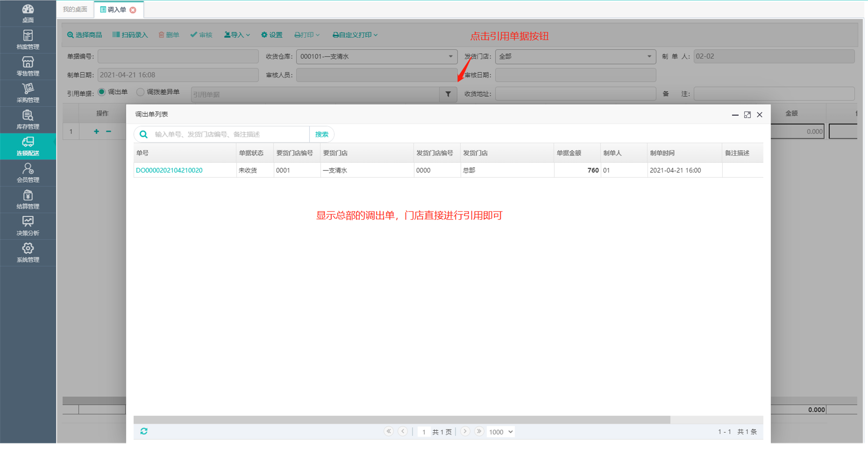The image size is (868, 471).
Task: Click the 未收货 status cell
Action: click(255, 170)
